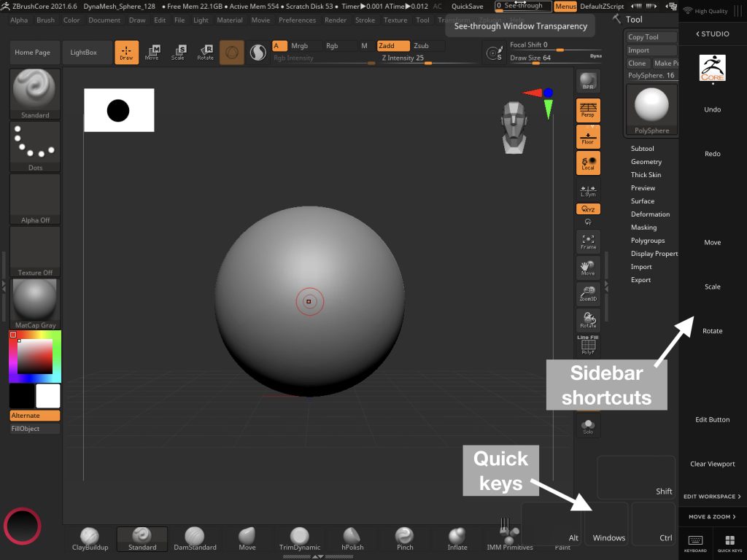Disable Zadd sculpting mode
This screenshot has height=560, width=747.
pyautogui.click(x=393, y=44)
